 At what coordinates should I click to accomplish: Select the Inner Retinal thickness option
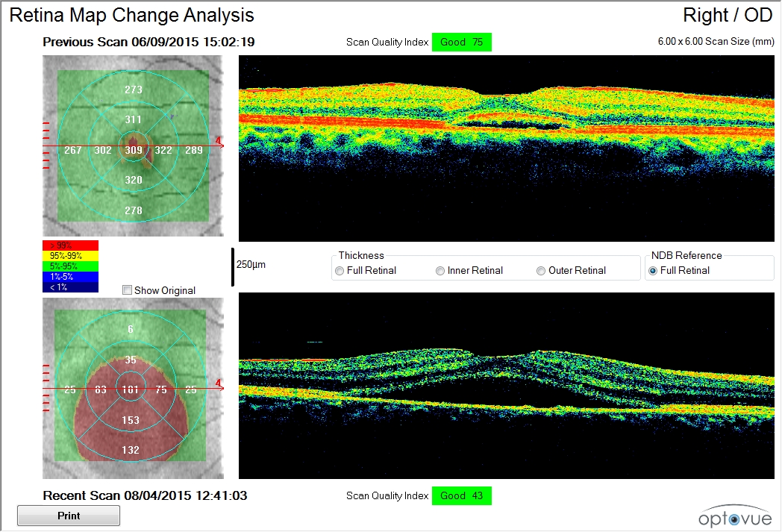click(x=440, y=270)
